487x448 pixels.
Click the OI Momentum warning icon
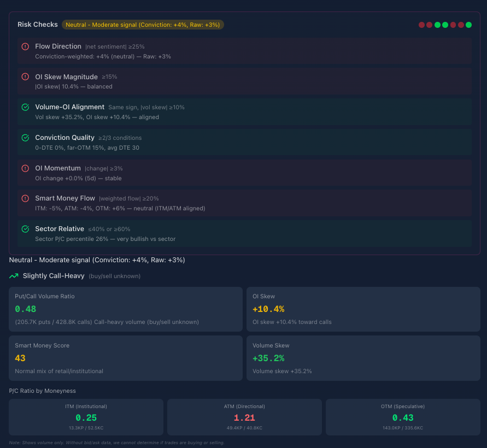[25, 168]
